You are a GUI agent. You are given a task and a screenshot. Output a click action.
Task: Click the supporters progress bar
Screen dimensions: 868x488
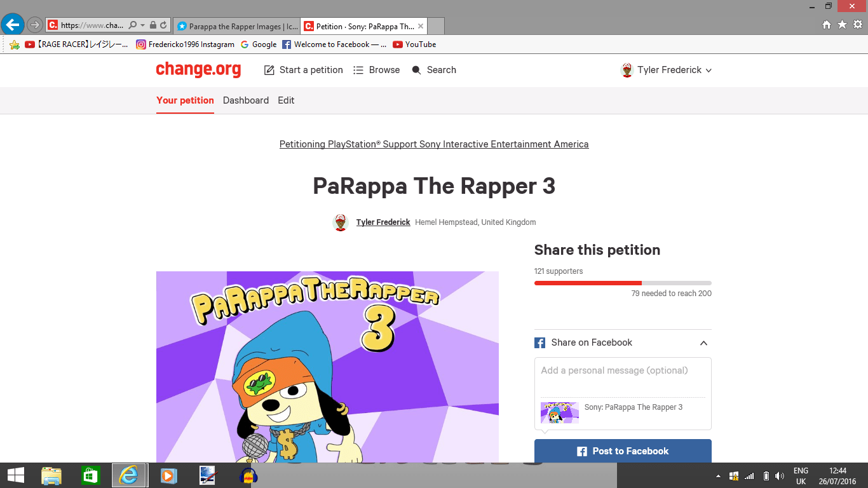(x=623, y=283)
